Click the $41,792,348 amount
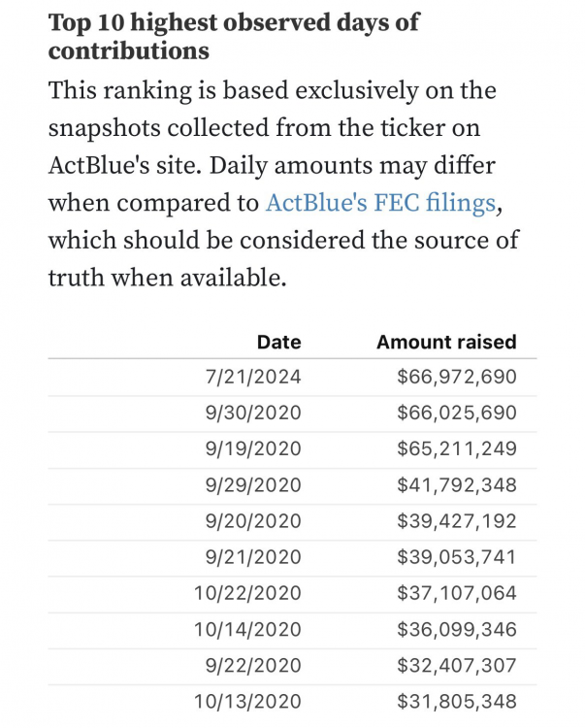This screenshot has width=585, height=728. click(457, 484)
